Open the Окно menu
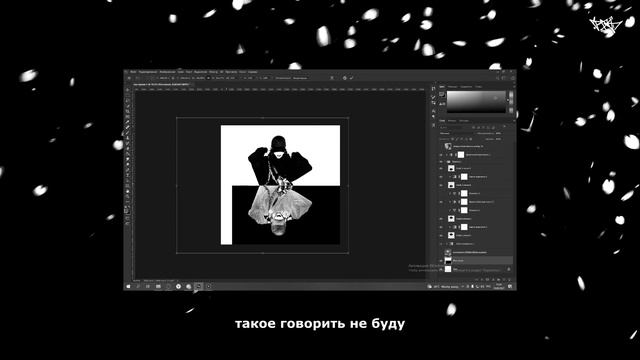Screen dimensions: 640x360 (x=242, y=71)
